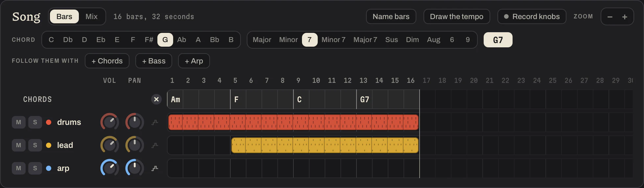
Task: Choose the 6 chord quality
Action: (x=452, y=40)
